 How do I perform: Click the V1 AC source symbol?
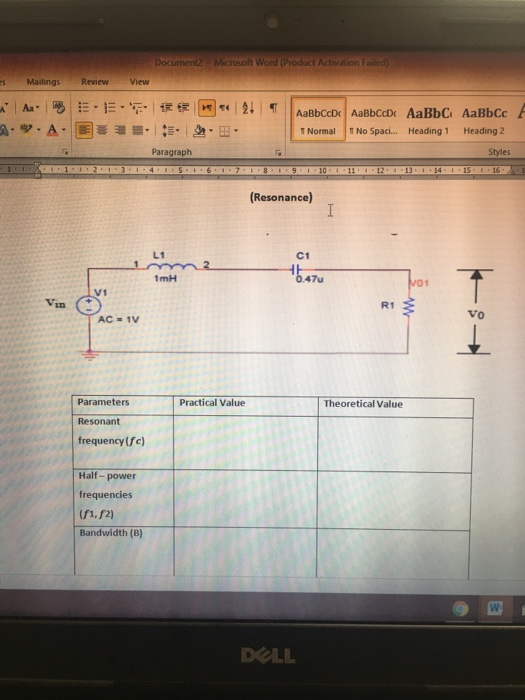[88, 305]
